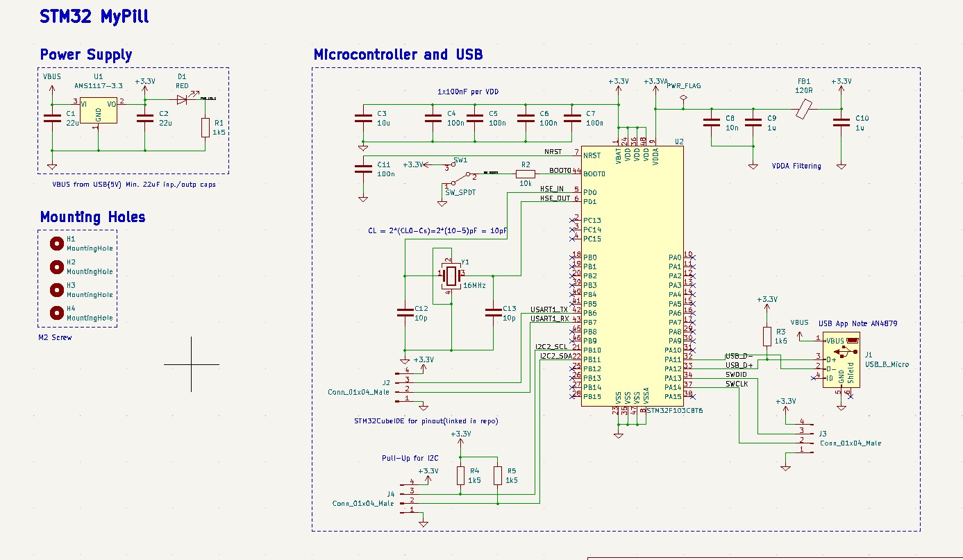
Task: Select ferrite bead FB1 120R
Action: [804, 109]
